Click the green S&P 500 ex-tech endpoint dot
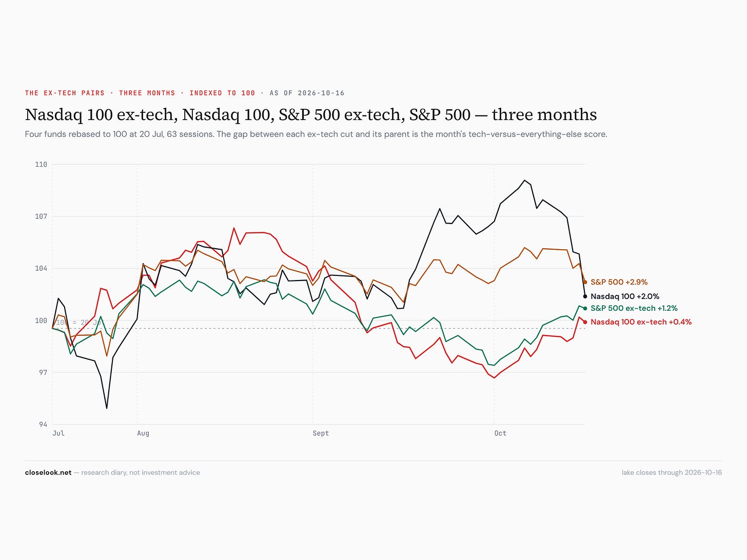The width and height of the screenshot is (747, 560). pyautogui.click(x=585, y=308)
